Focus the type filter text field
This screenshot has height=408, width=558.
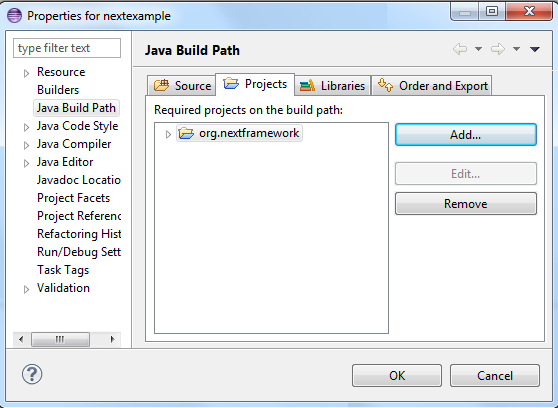(67, 48)
